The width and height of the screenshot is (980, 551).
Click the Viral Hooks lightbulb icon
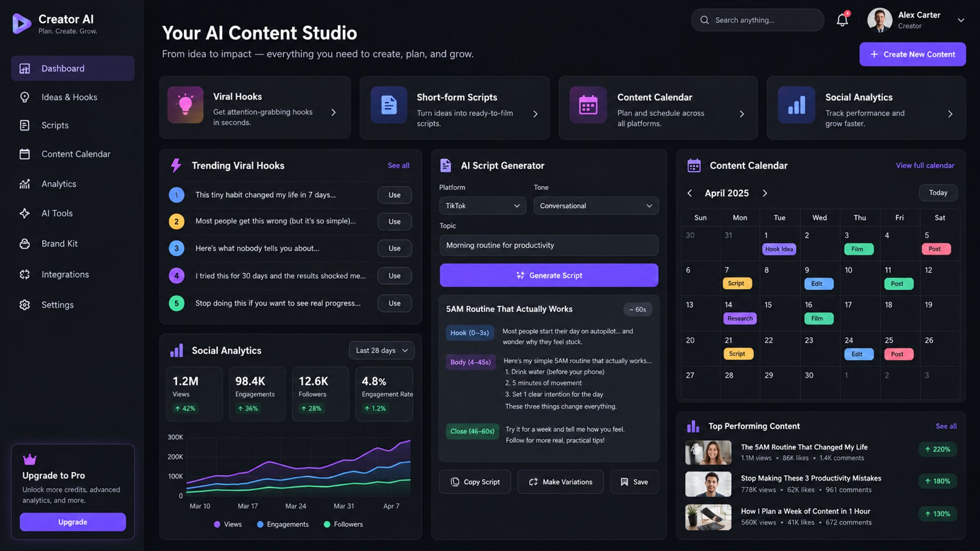[185, 104]
